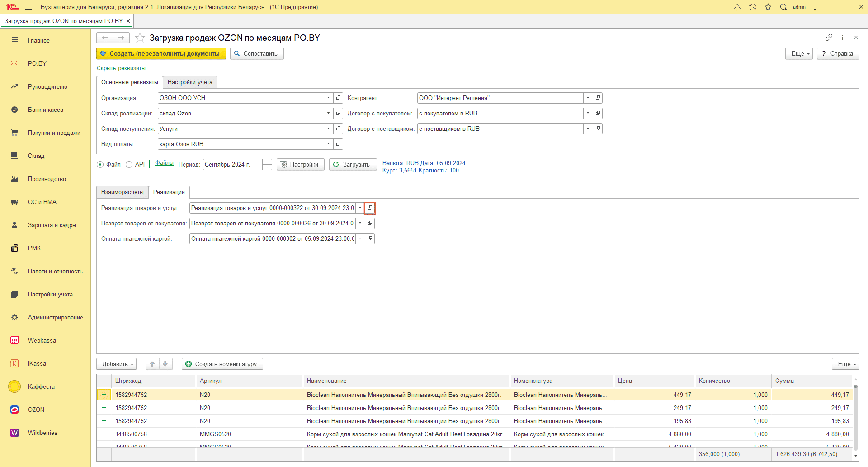
Task: Open the Файлы link
Action: tap(164, 163)
